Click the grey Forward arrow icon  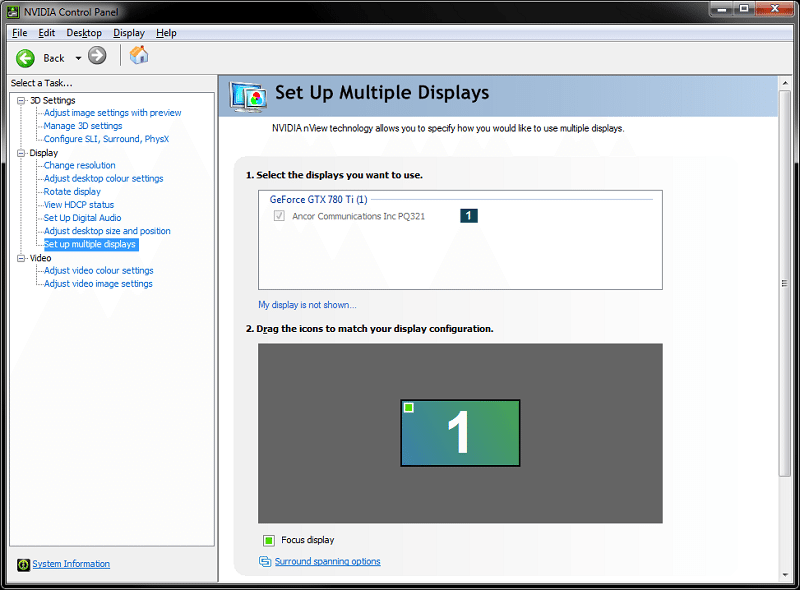tap(97, 55)
